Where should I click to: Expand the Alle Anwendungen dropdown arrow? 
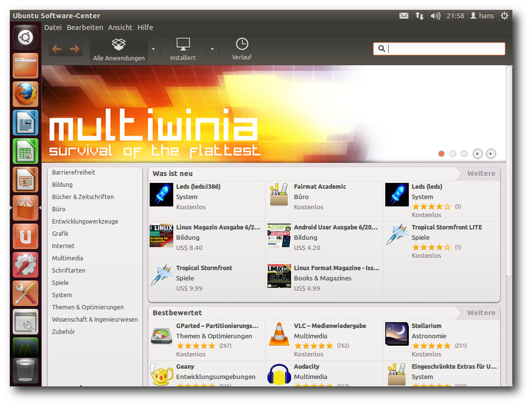pos(153,49)
